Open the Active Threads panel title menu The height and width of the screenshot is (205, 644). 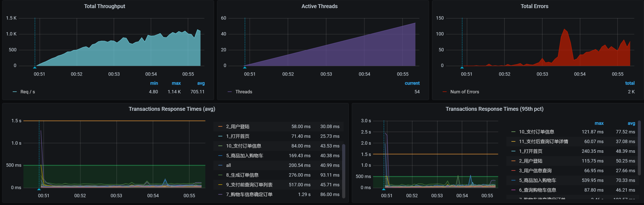tap(319, 6)
